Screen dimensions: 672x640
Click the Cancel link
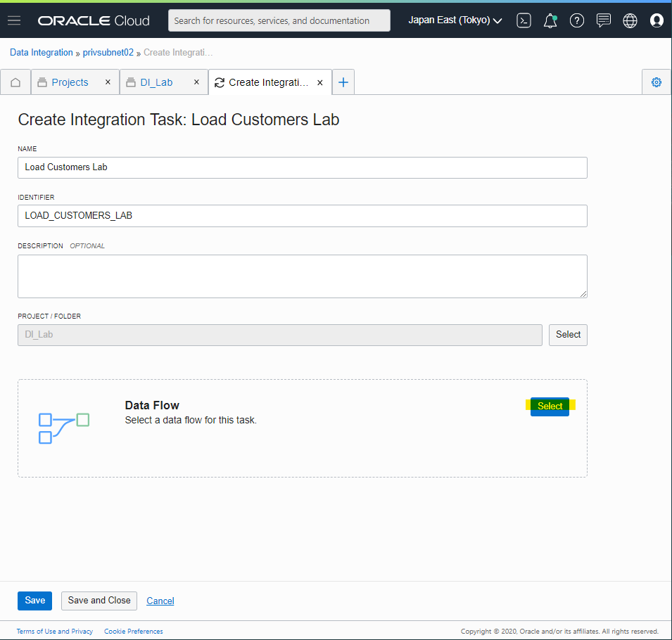tap(160, 601)
